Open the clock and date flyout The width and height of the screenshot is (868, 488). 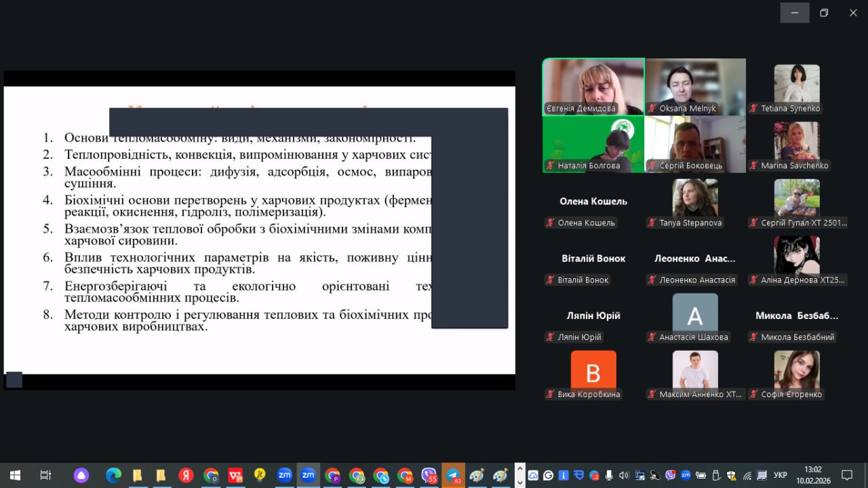[x=812, y=475]
